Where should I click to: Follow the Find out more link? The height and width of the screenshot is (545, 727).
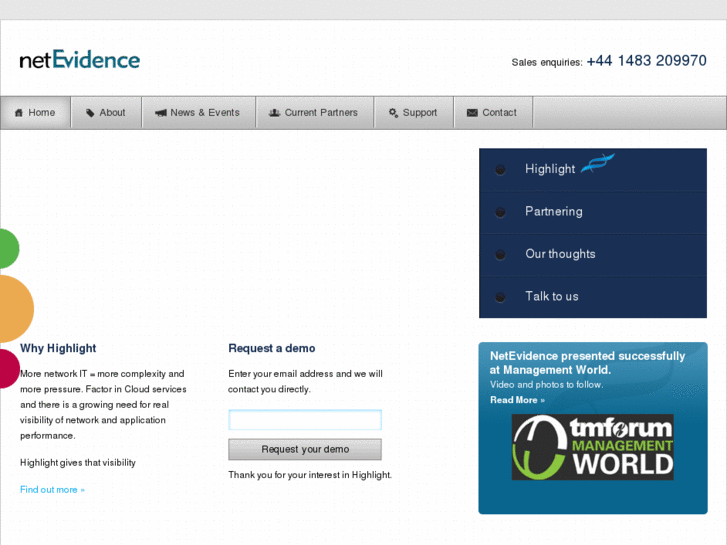point(52,490)
